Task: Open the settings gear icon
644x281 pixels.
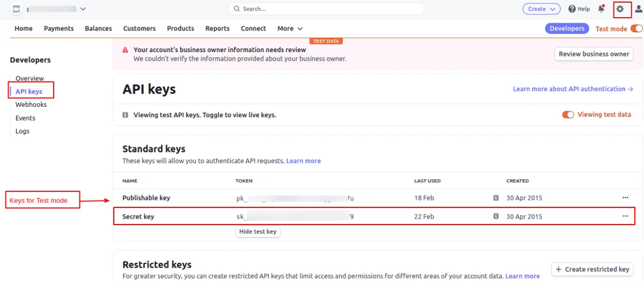Action: pos(620,9)
